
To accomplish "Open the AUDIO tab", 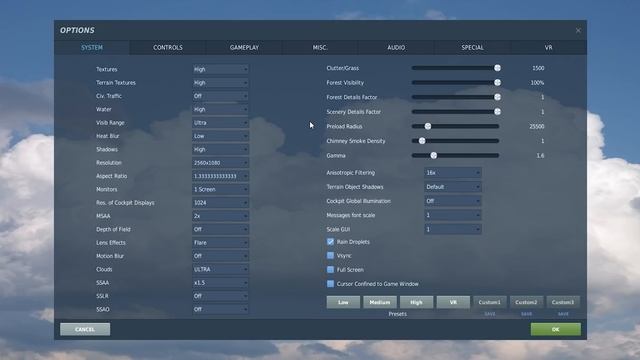I will click(x=396, y=47).
